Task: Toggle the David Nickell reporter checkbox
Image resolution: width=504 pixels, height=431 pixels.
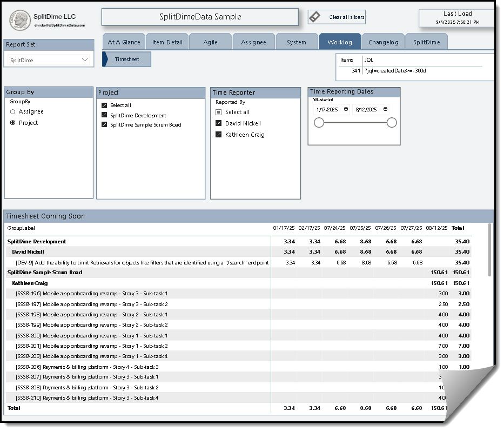Action: (219, 123)
